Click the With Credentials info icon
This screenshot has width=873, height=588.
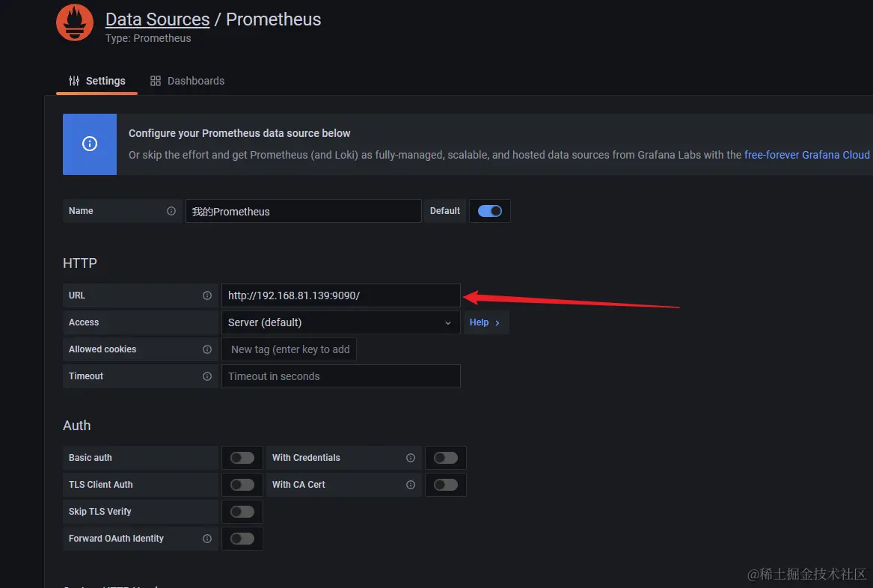click(x=411, y=458)
